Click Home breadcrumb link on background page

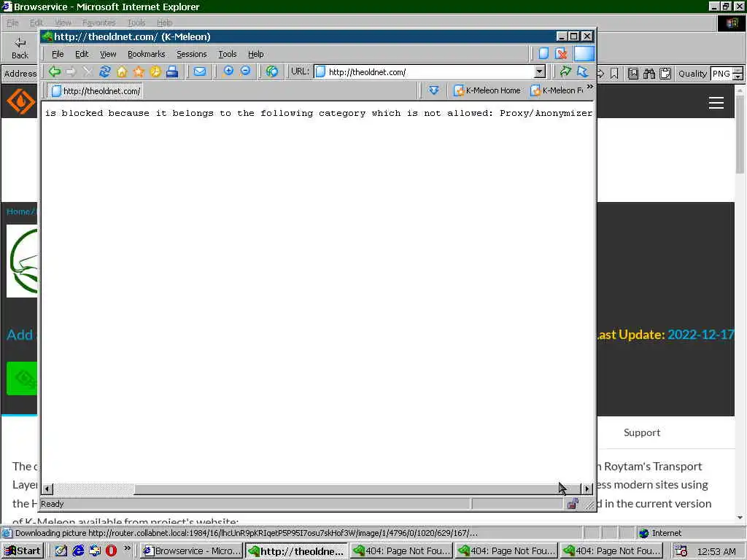click(18, 211)
